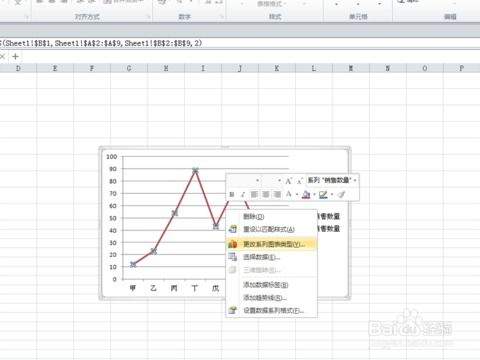The image size is (480, 360).
Task: Select column J header
Action: pyautogui.click(x=240, y=68)
